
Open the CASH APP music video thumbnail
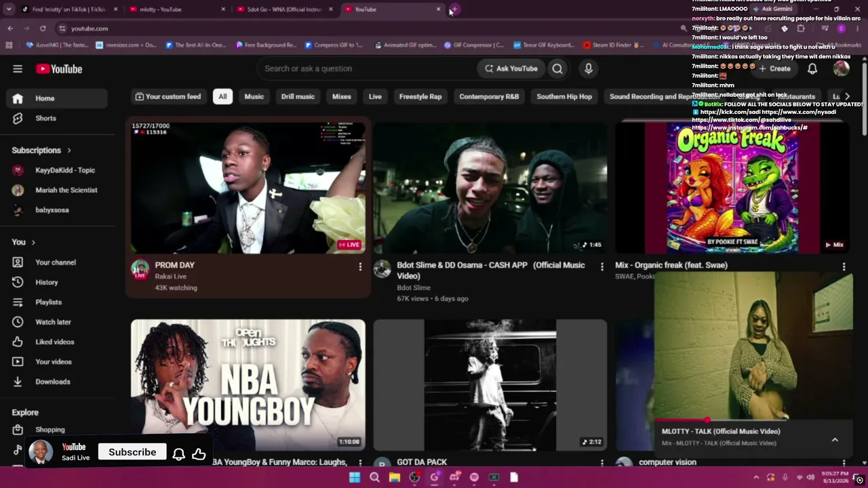pos(490,188)
